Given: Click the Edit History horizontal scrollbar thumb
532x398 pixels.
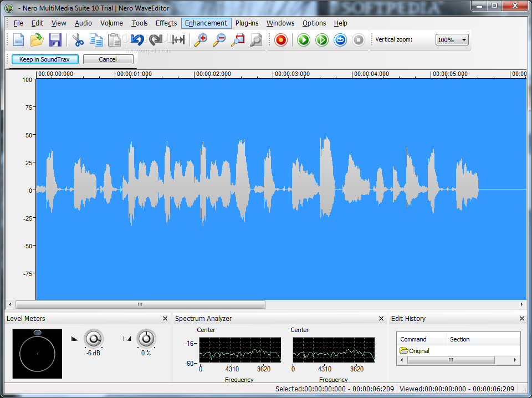Looking at the screenshot, I should coord(451,360).
